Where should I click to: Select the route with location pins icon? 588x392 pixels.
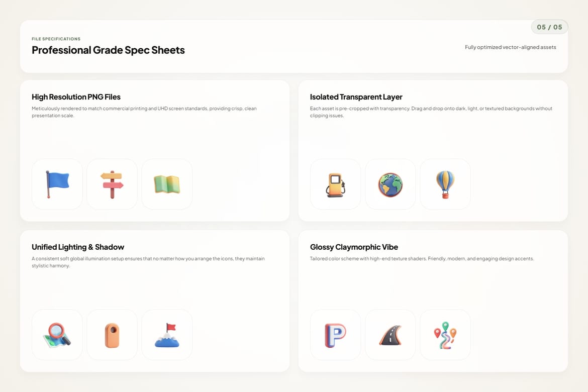(445, 335)
